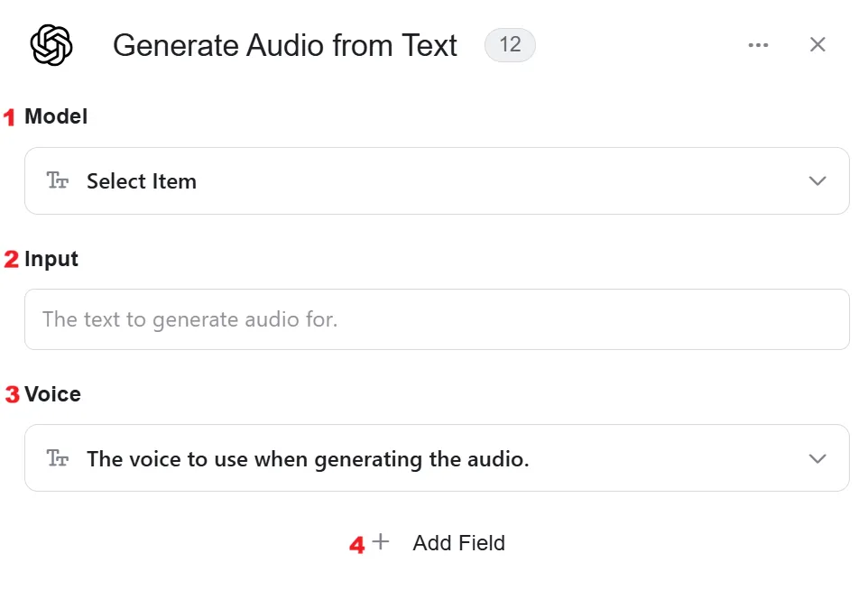Click the red number 4 annotation marker
This screenshot has width=868, height=590.
coord(357,545)
